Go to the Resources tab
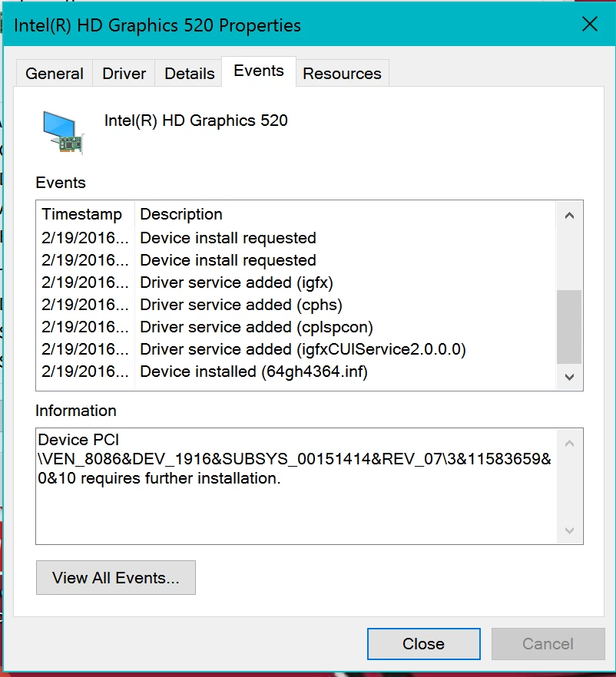The width and height of the screenshot is (616, 677). pyautogui.click(x=342, y=74)
